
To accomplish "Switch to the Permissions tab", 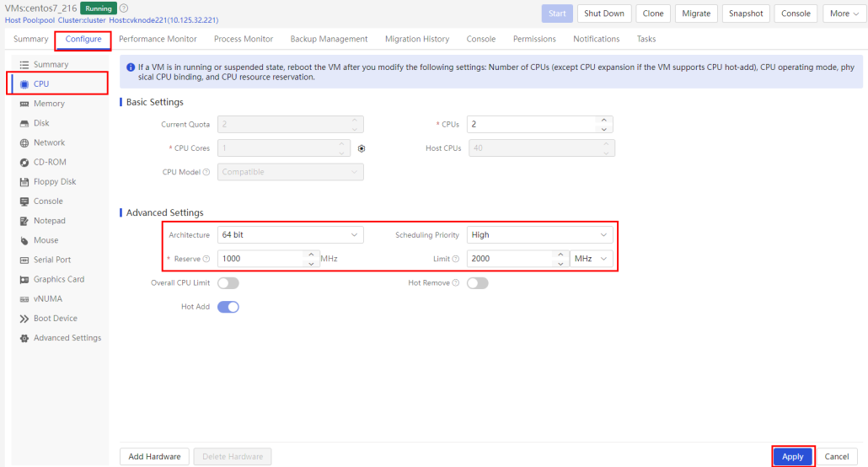I will (x=534, y=39).
